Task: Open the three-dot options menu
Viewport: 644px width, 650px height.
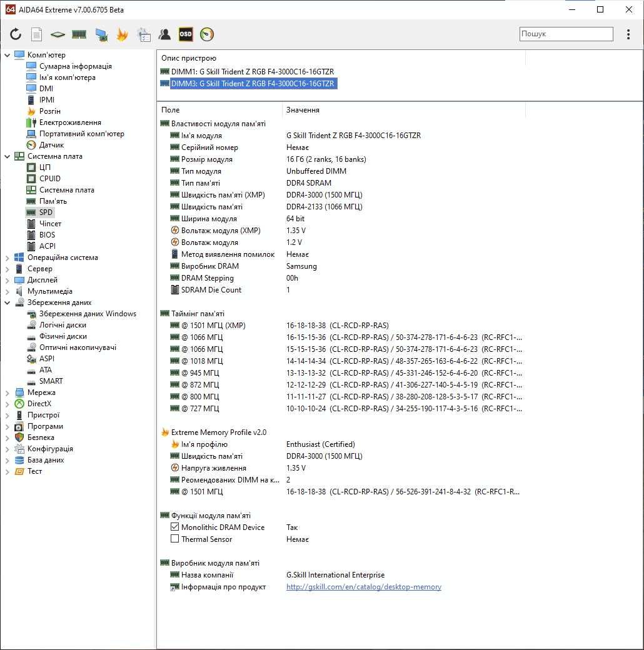Action: [628, 34]
